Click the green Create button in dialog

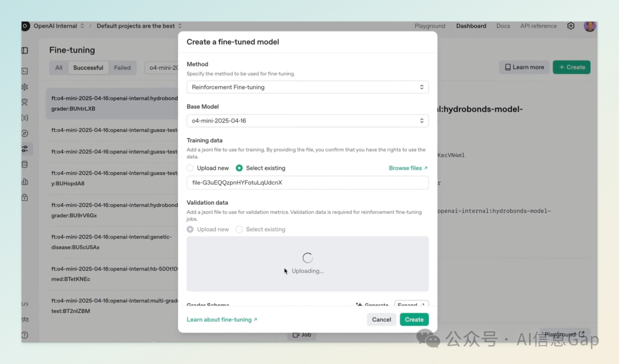pyautogui.click(x=414, y=320)
